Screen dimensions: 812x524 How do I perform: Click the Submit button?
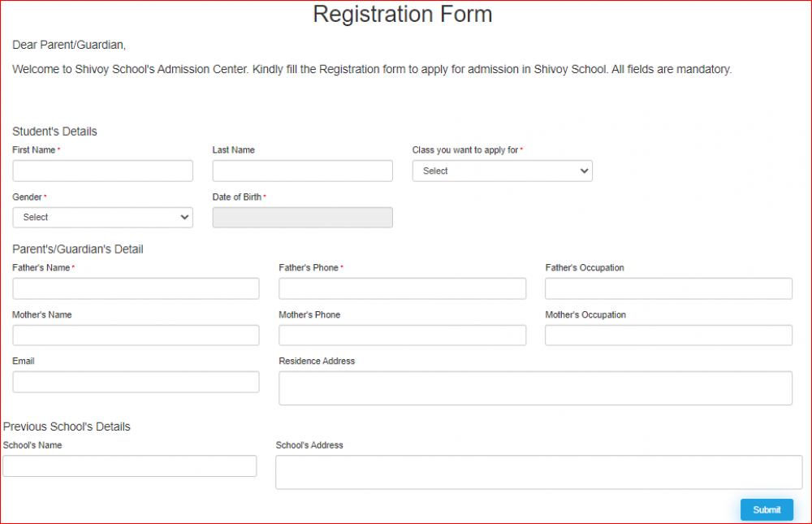click(x=767, y=509)
